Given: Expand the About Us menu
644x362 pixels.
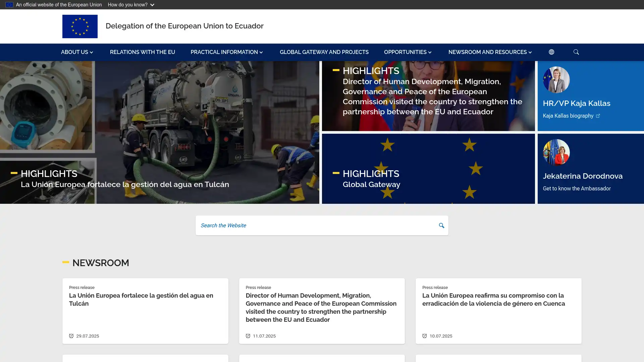Looking at the screenshot, I should pyautogui.click(x=77, y=52).
